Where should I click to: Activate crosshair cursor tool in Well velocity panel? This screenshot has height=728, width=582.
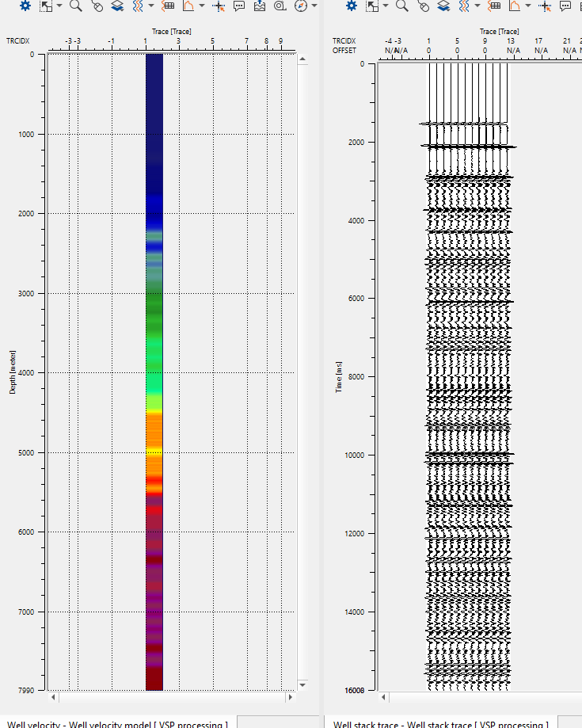219,6
